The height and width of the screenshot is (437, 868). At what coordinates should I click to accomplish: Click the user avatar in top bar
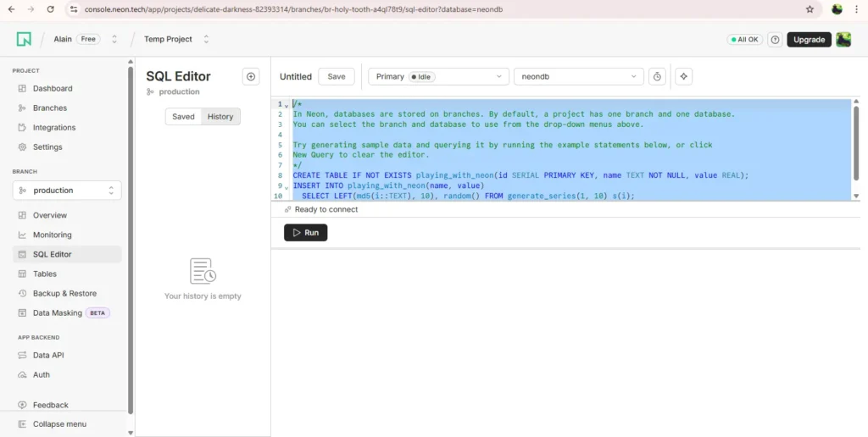843,40
